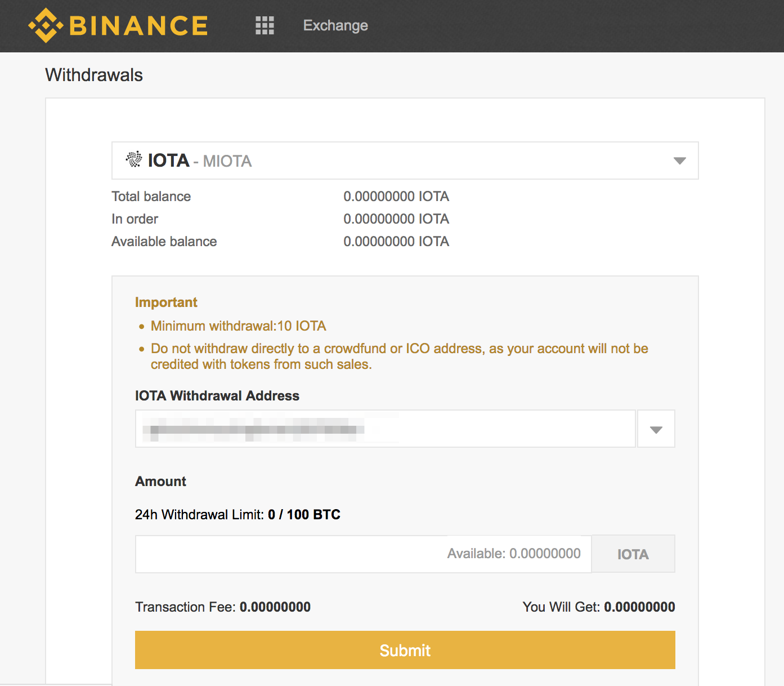Click the Total balance value 0.00000000 IOTA
Image resolution: width=784 pixels, height=686 pixels.
[x=396, y=197]
